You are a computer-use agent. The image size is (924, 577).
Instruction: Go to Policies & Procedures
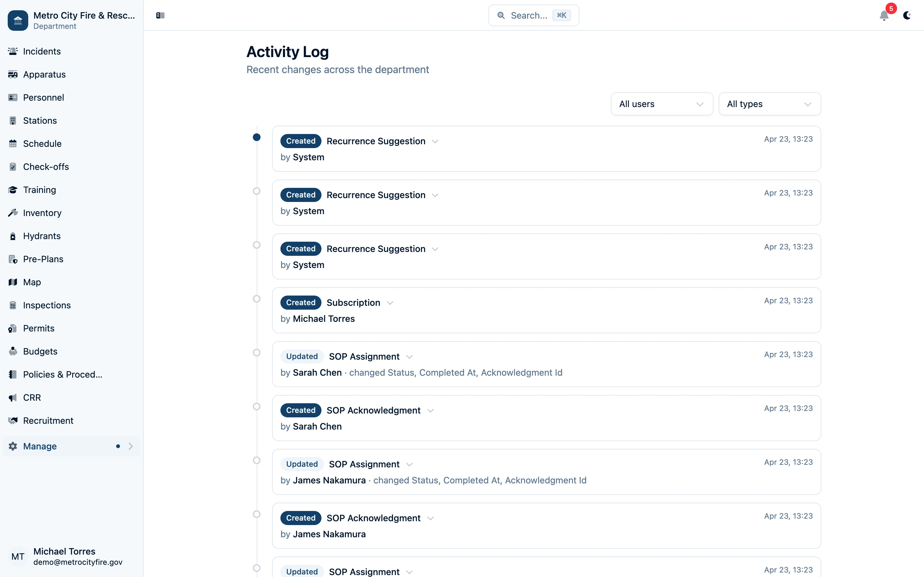pyautogui.click(x=62, y=374)
